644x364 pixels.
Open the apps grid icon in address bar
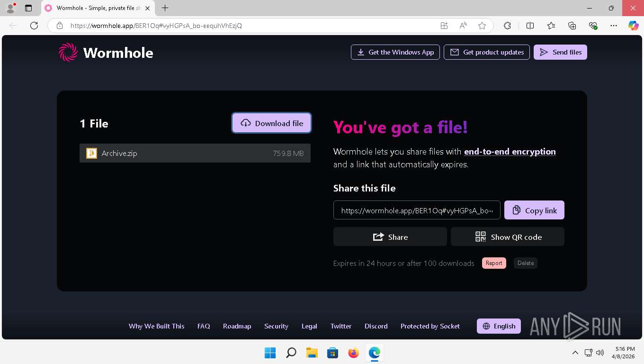(444, 26)
